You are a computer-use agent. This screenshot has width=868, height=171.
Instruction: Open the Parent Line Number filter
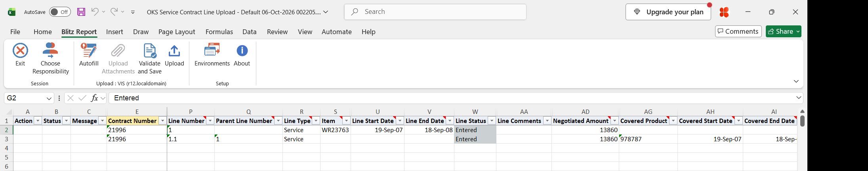pyautogui.click(x=278, y=121)
